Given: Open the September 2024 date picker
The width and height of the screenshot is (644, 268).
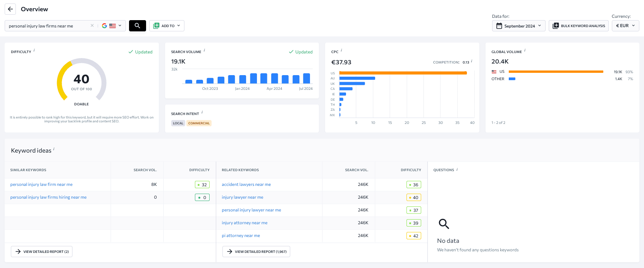Looking at the screenshot, I should [x=518, y=26].
